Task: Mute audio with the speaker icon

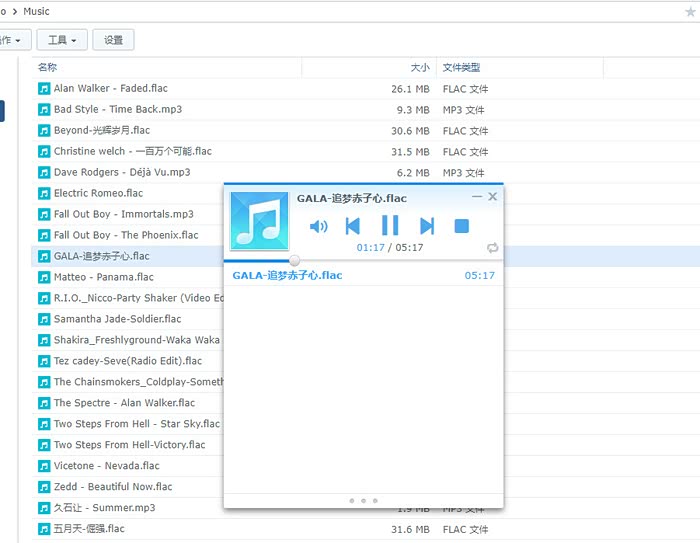Action: coord(319,226)
